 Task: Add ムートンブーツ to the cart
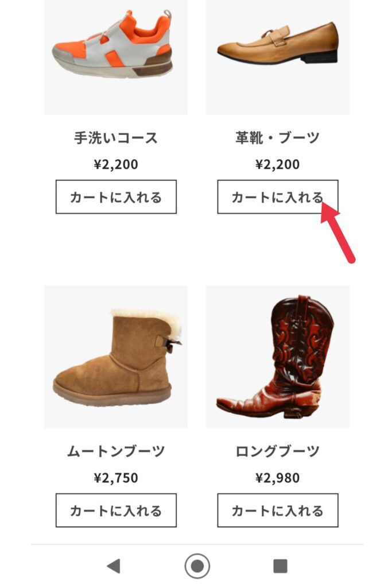point(116,510)
